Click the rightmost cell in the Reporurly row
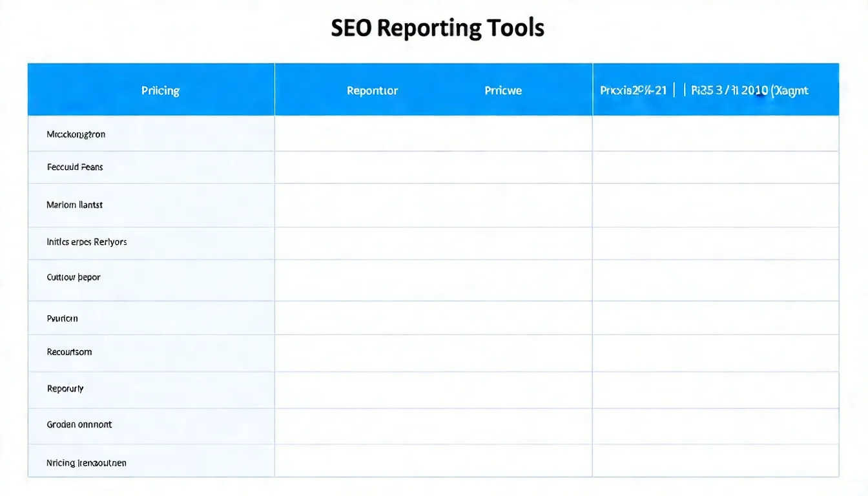Viewport: 868px width, 496px height. (x=714, y=389)
